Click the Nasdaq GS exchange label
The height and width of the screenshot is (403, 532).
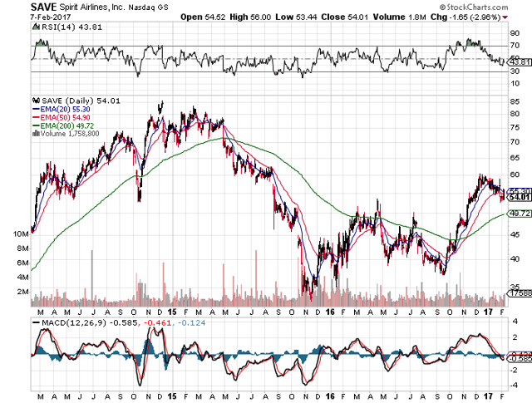tap(148, 7)
